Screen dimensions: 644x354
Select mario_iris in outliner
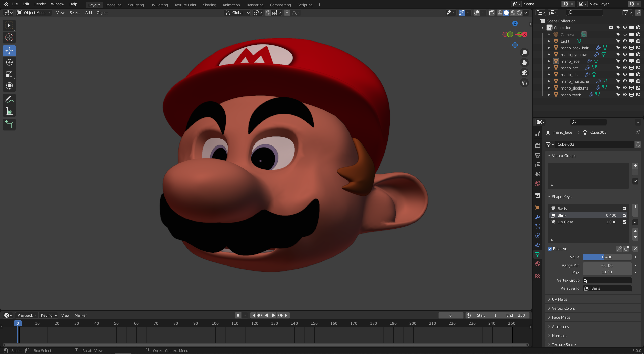[x=569, y=75]
